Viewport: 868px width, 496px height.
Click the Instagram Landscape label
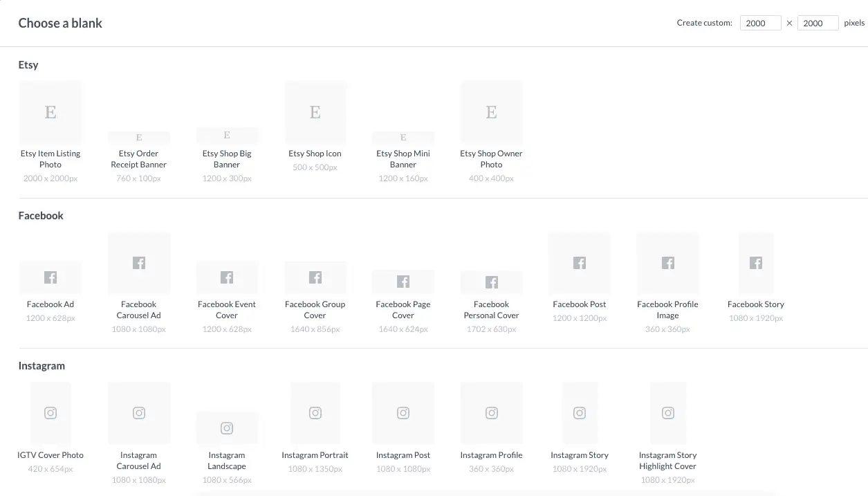pyautogui.click(x=227, y=461)
